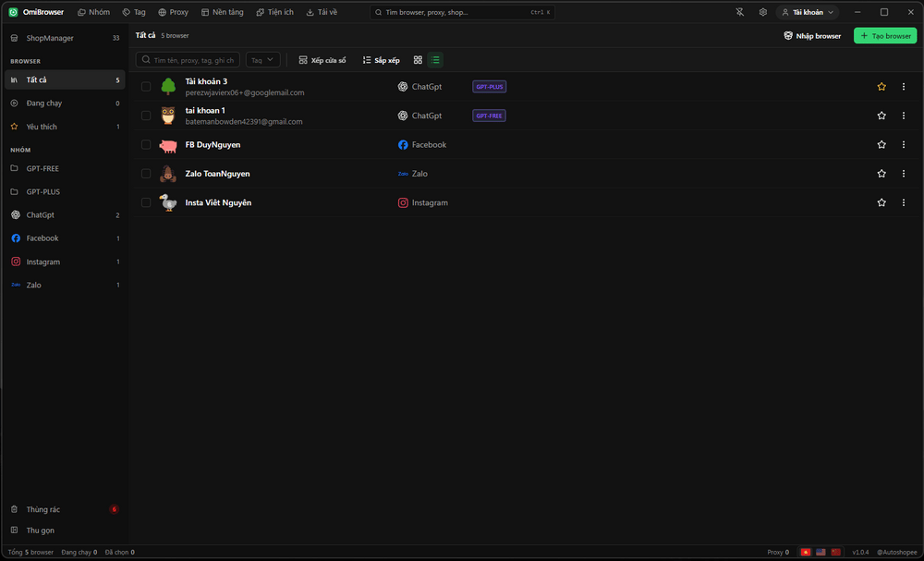
Task: Click the global search box in title bar
Action: [x=462, y=12]
